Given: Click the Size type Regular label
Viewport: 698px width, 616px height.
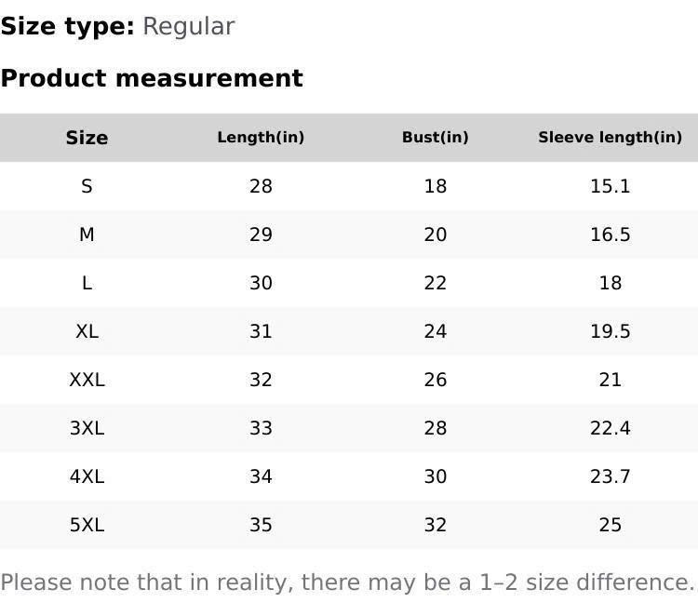Looking at the screenshot, I should pos(117,26).
